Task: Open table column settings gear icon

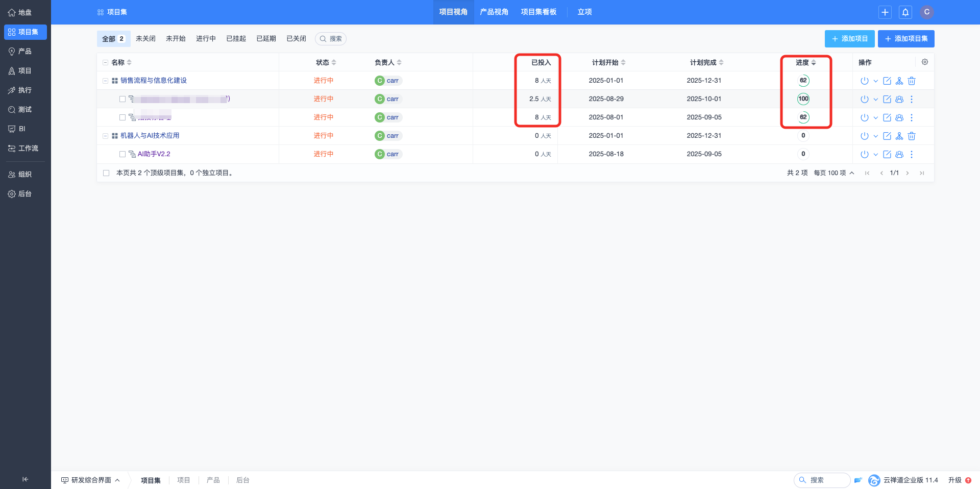Action: point(924,62)
